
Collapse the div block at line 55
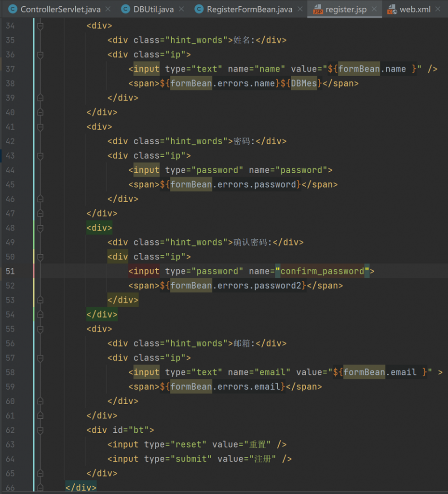(x=41, y=329)
